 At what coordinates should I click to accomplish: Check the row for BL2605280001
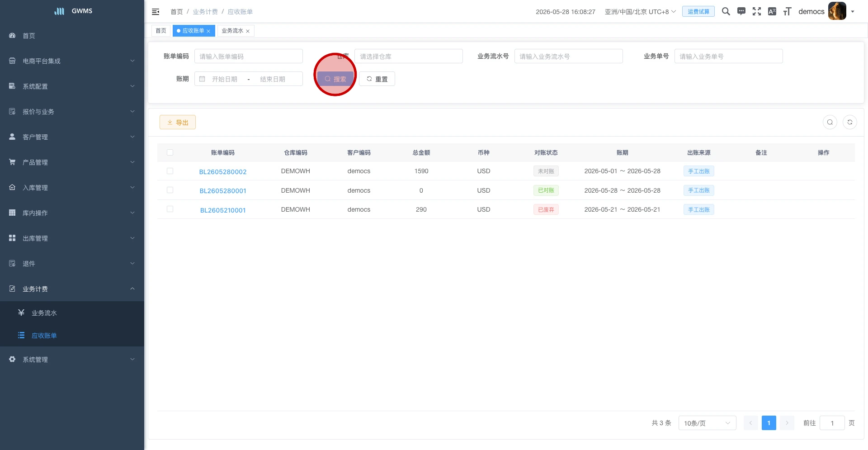170,190
